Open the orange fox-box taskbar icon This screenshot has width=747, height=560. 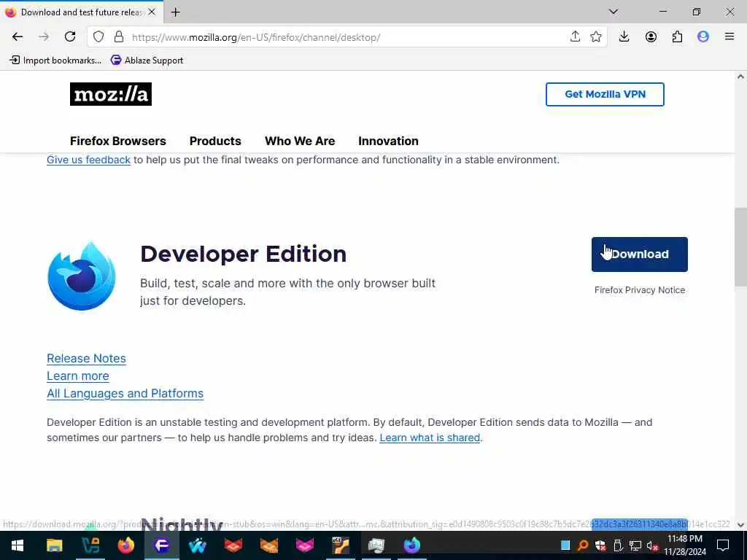point(268,545)
